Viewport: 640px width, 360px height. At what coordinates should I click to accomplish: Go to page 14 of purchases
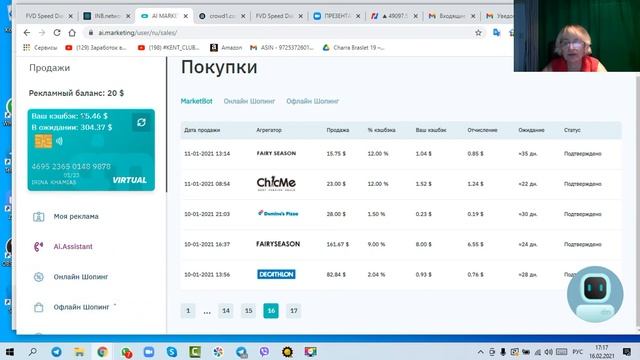226,311
